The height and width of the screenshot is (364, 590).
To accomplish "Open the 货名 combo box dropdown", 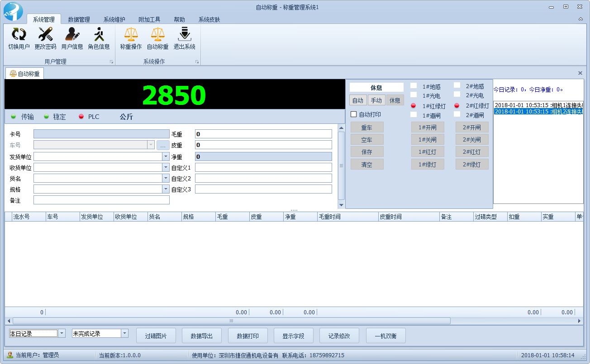I will (x=166, y=179).
